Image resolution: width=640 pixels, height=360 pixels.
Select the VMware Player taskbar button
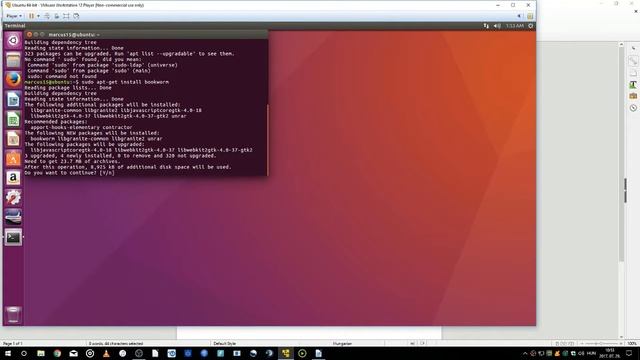pos(286,353)
